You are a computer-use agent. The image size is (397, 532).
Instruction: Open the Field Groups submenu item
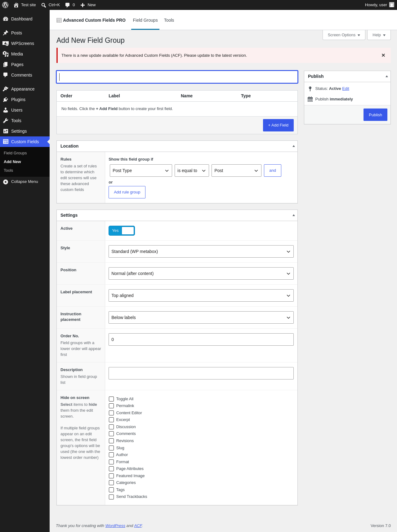(15, 153)
